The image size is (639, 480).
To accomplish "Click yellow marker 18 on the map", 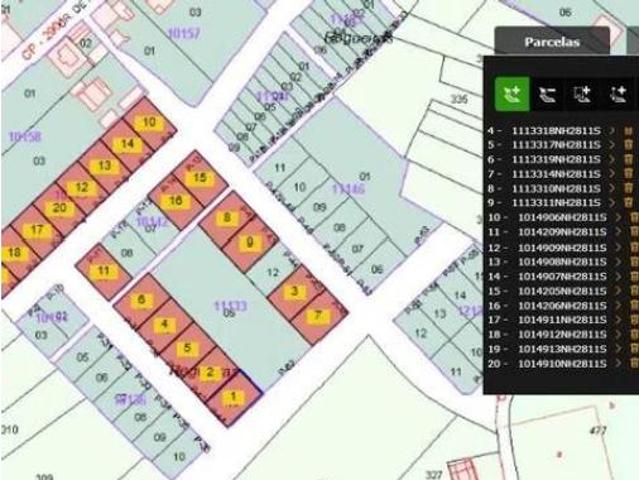I will [14, 253].
